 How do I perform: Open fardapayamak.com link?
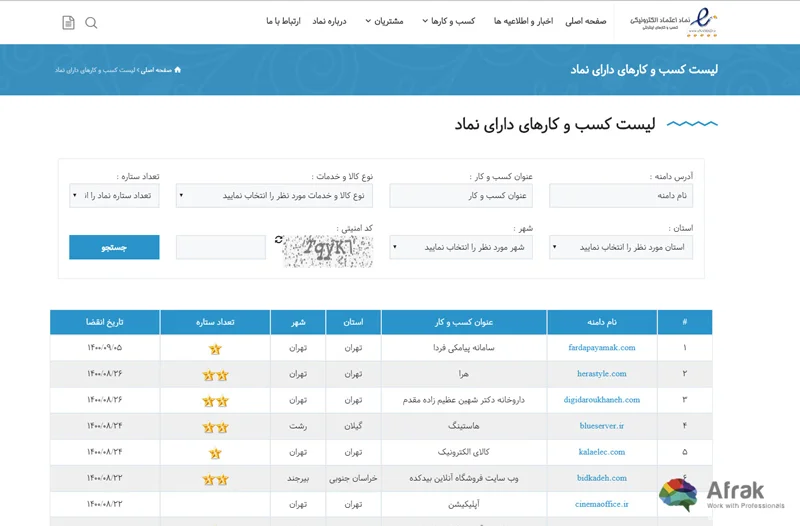[602, 347]
